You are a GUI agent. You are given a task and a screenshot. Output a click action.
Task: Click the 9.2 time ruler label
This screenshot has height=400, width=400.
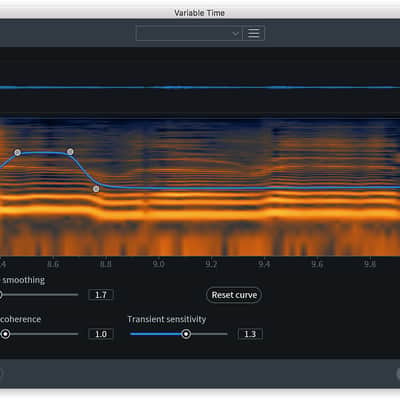point(211,264)
